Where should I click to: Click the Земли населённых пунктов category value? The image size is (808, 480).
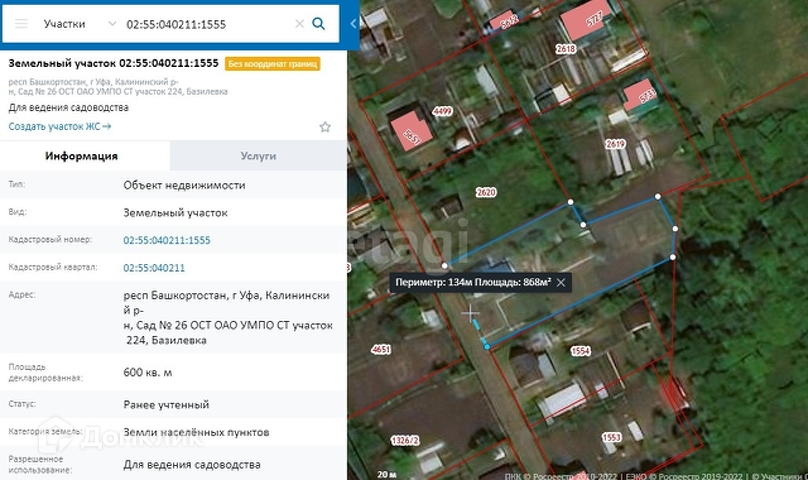[196, 432]
